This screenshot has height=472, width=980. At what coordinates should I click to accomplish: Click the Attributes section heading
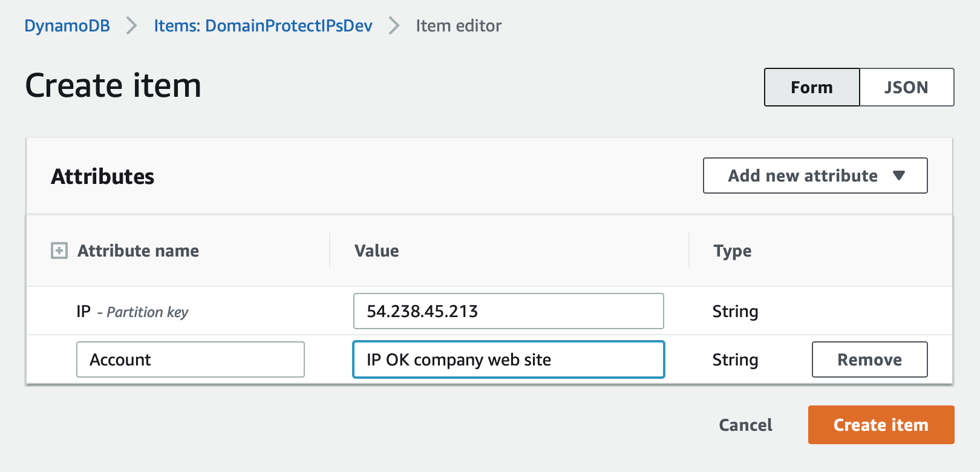click(103, 176)
